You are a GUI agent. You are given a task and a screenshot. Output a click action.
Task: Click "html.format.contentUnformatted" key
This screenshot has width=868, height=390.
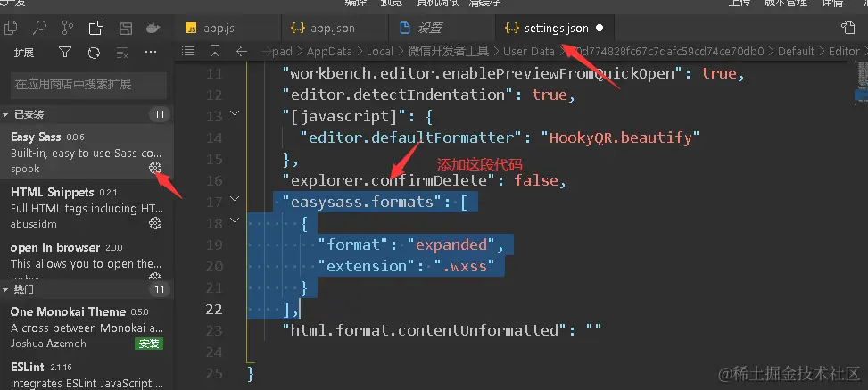425,330
